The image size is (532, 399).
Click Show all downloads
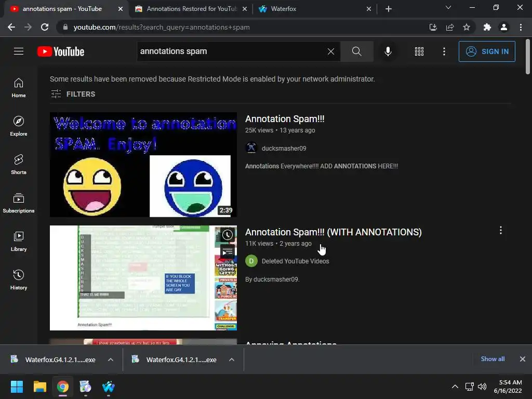point(493,359)
